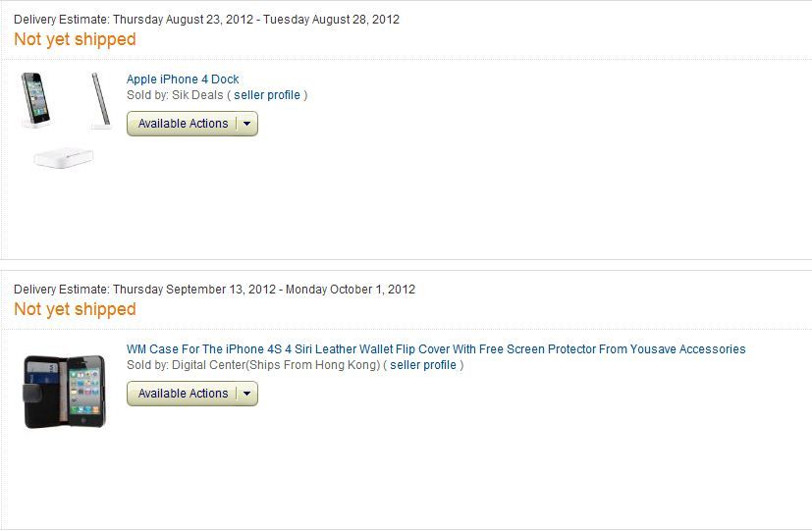Click the iPhone Dock order's Not yet shipped status
Screen dimensions: 812x531
tap(75, 39)
